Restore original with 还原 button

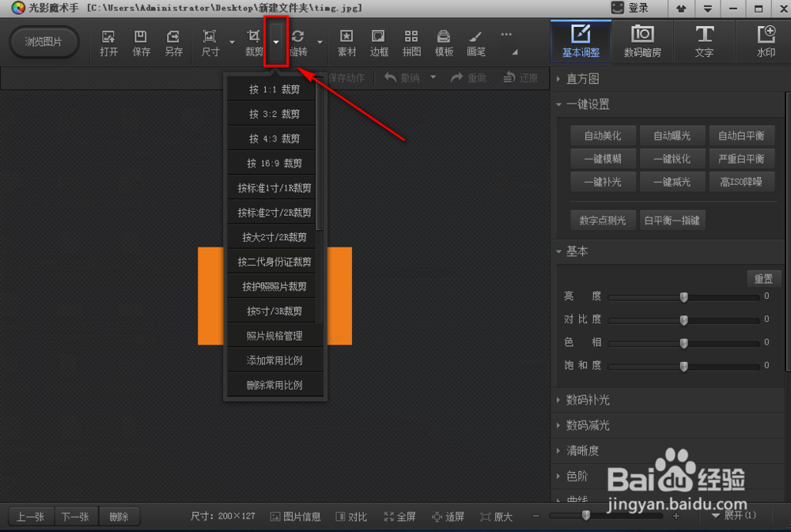520,77
